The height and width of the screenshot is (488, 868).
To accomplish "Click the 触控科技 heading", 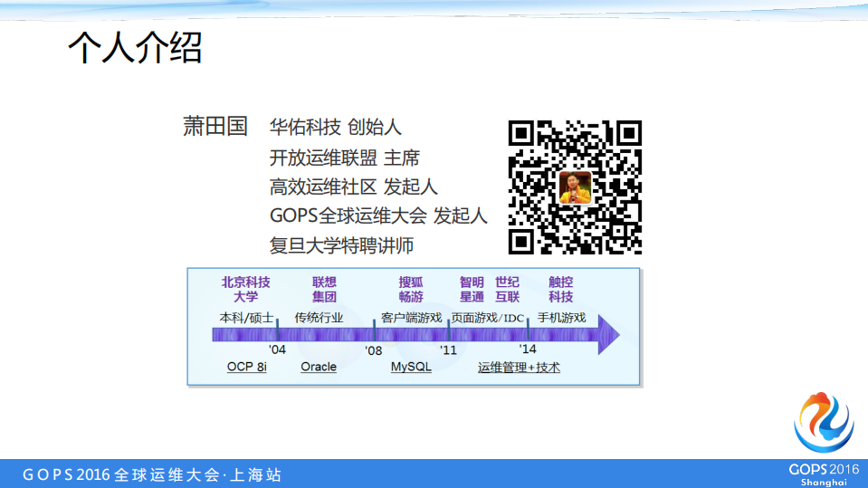I will click(x=561, y=290).
